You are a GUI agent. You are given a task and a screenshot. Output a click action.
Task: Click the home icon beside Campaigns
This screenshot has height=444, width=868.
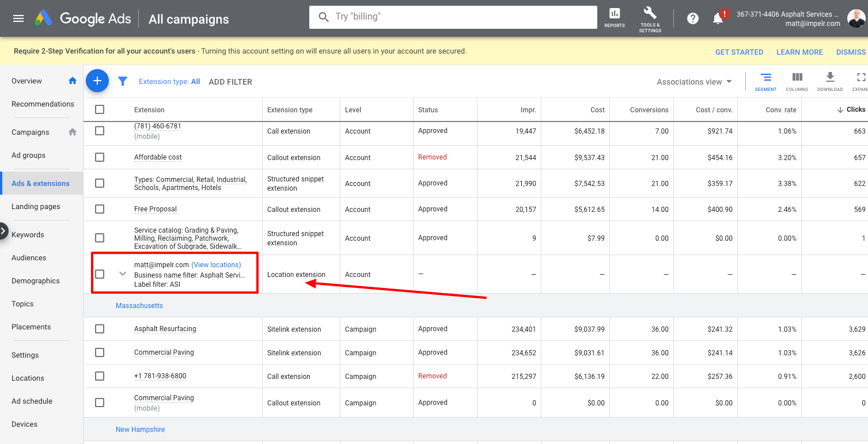coord(73,132)
